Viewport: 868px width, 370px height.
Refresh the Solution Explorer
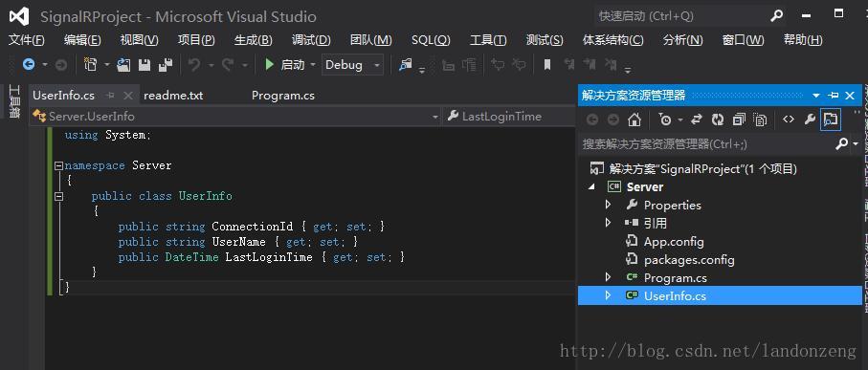point(718,120)
